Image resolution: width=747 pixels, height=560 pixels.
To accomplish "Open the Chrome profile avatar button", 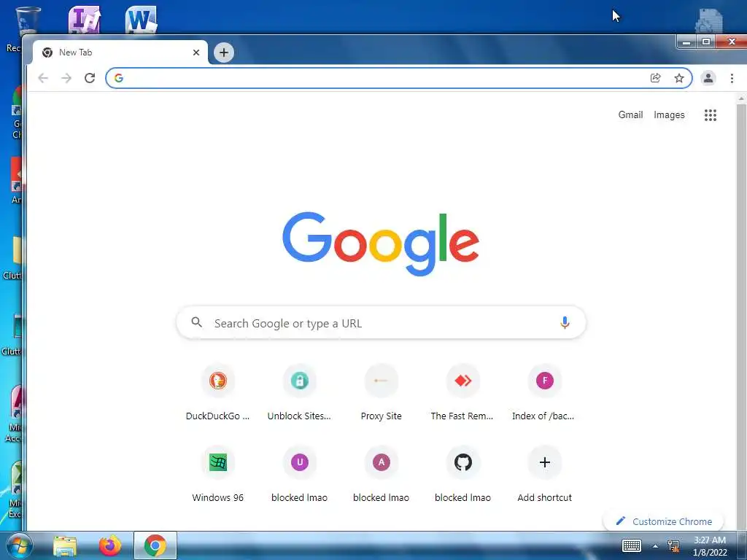I will [x=708, y=78].
